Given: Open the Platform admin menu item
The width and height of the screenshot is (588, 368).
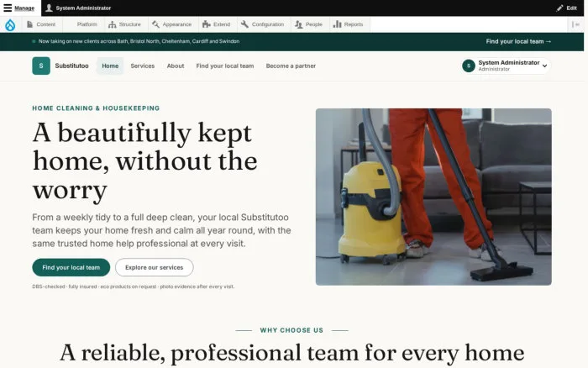Looking at the screenshot, I should click(x=87, y=24).
